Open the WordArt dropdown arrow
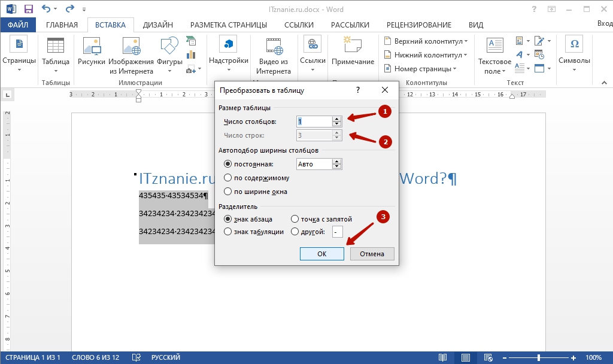 click(x=528, y=54)
